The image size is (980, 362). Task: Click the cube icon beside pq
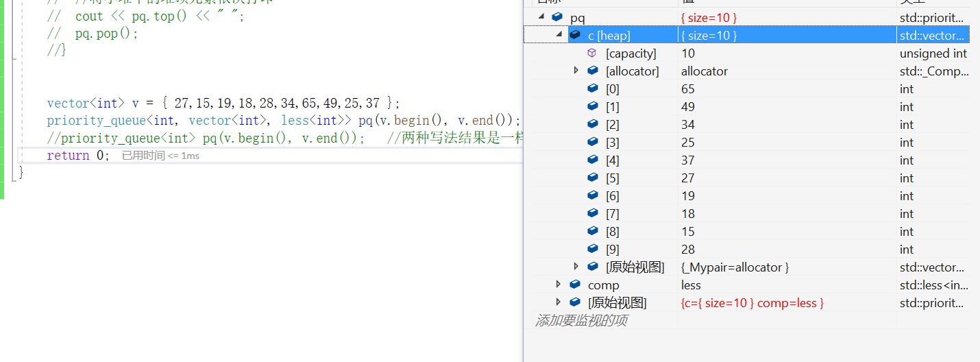557,17
